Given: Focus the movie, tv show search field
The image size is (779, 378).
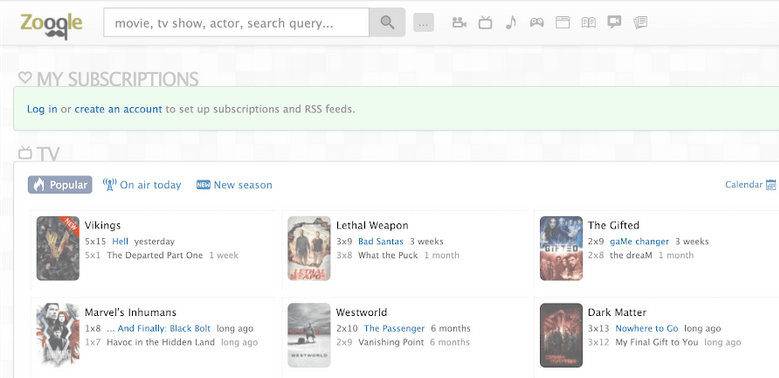Looking at the screenshot, I should (x=236, y=22).
